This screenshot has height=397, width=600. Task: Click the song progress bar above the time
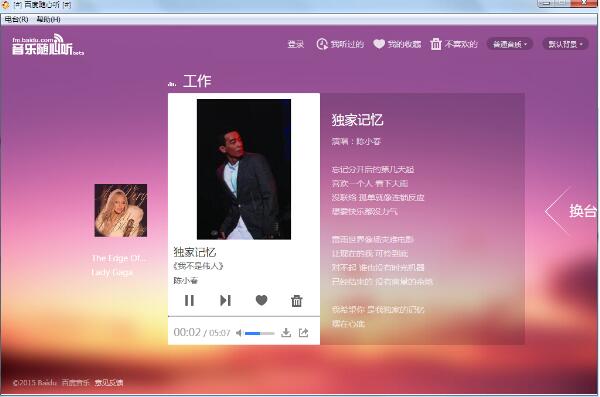(244, 317)
